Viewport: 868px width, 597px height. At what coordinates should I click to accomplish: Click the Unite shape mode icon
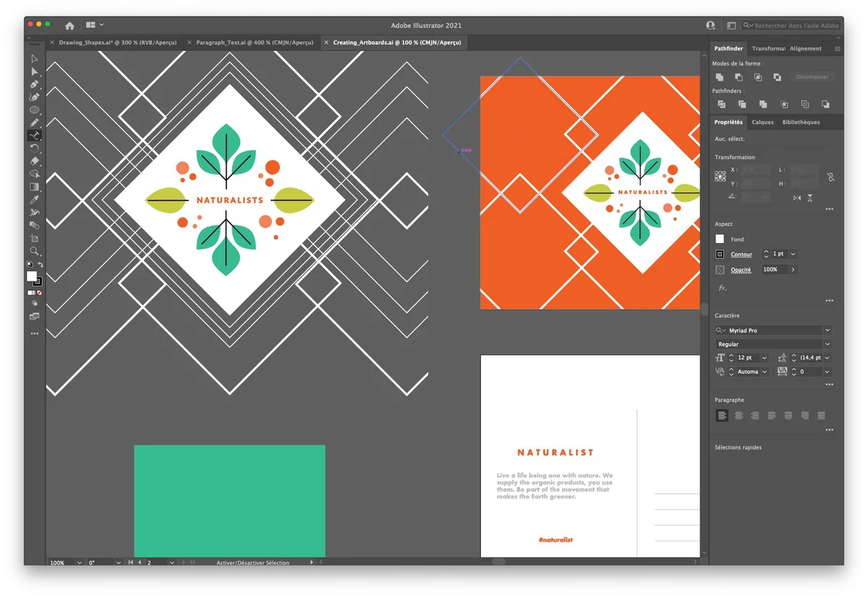720,77
